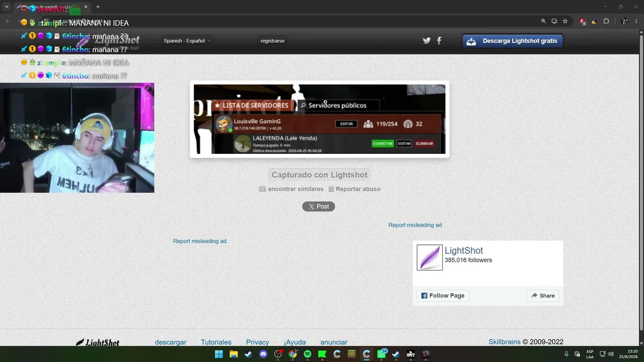Click the captured server list screenshot image
This screenshot has width=644, height=362.
click(x=319, y=119)
